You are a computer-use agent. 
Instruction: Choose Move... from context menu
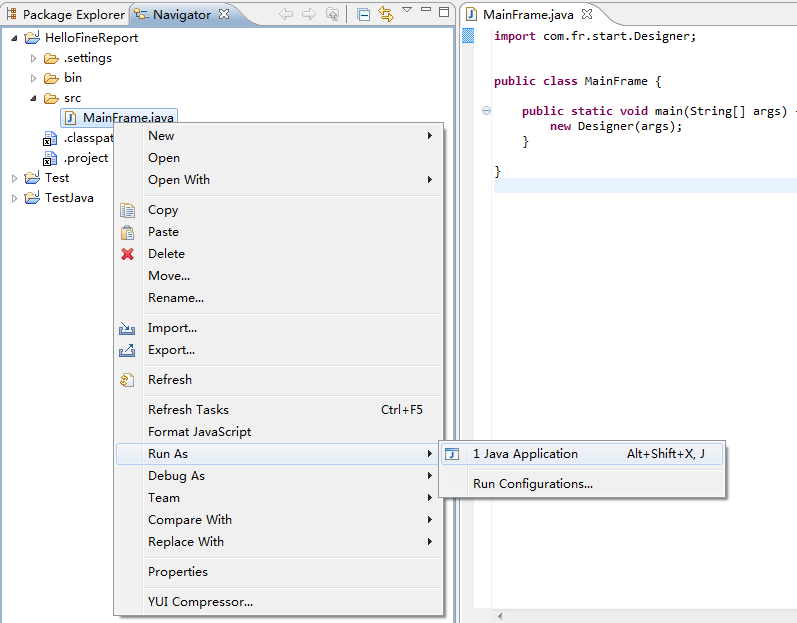pyautogui.click(x=279, y=276)
